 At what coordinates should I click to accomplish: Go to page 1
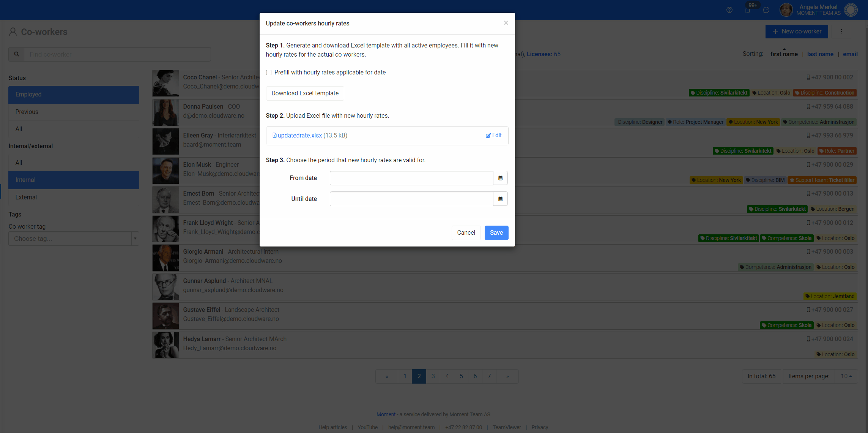click(405, 376)
